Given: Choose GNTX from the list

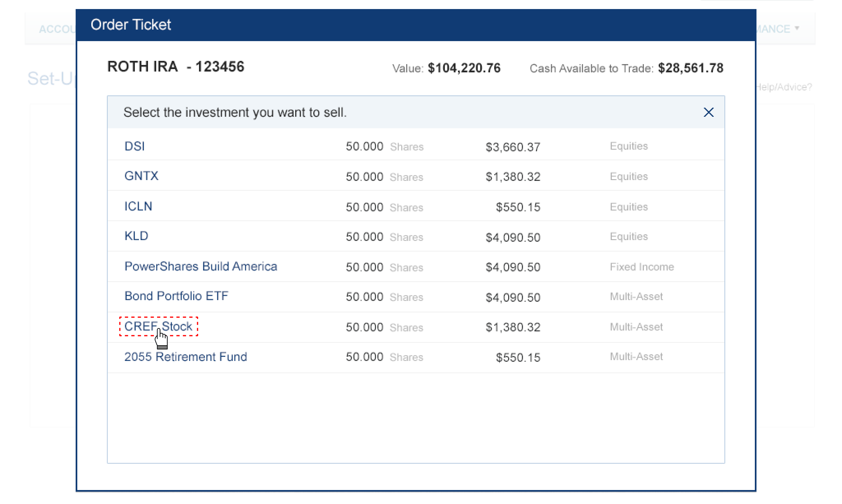Looking at the screenshot, I should pyautogui.click(x=141, y=176).
